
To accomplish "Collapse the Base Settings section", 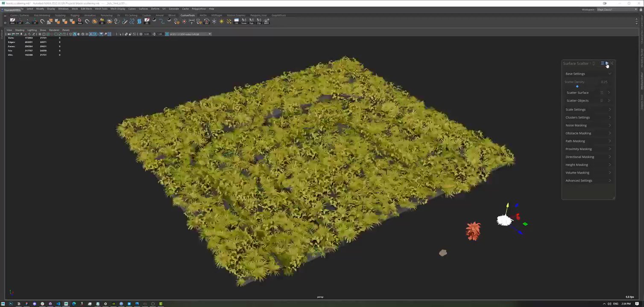I will click(609, 73).
